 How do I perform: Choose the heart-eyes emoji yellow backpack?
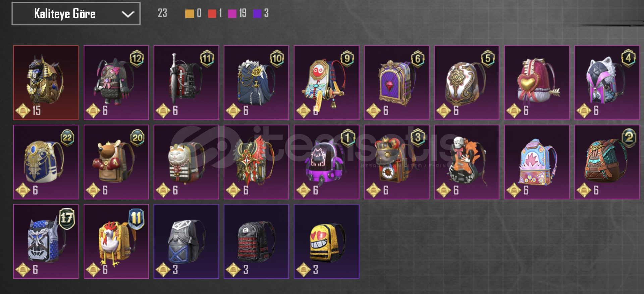pyautogui.click(x=326, y=241)
